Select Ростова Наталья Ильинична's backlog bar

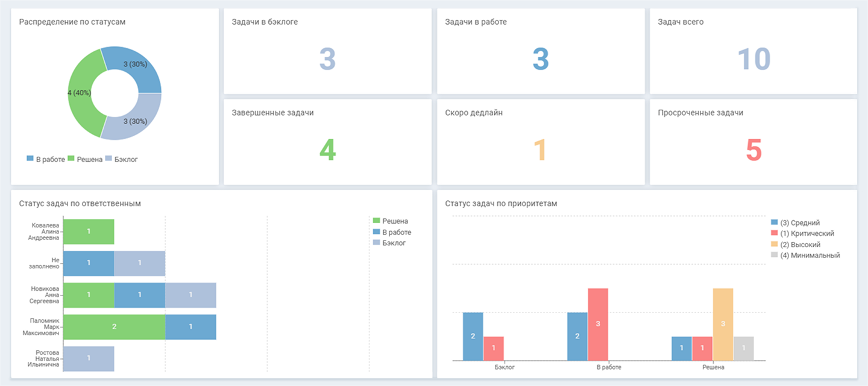(x=89, y=358)
